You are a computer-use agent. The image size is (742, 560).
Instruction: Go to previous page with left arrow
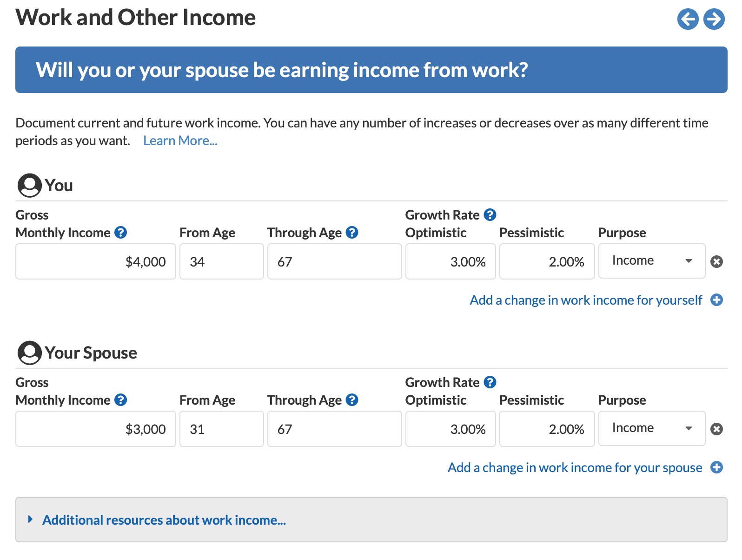688,19
